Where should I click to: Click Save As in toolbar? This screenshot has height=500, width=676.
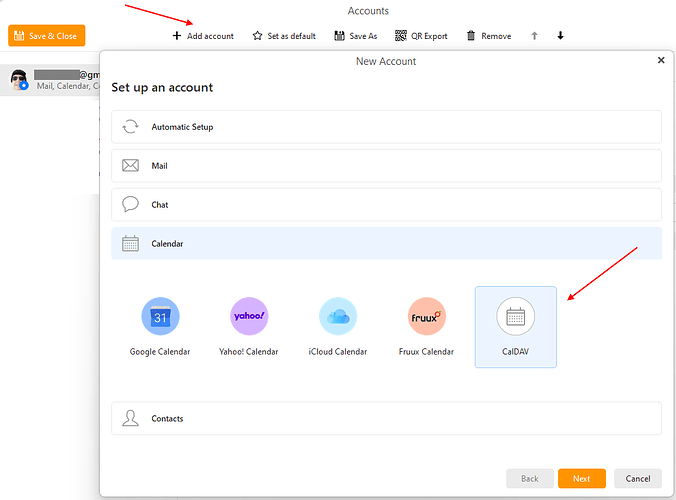355,36
